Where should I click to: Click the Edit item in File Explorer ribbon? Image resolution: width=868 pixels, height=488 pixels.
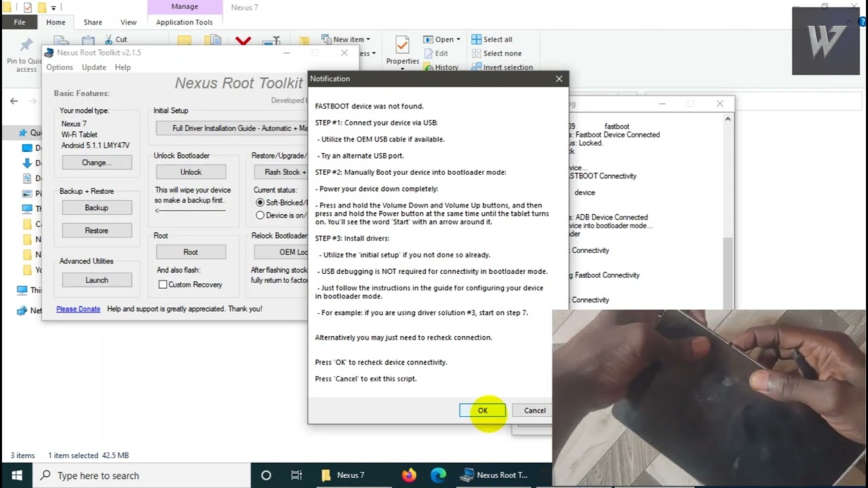tap(435, 54)
